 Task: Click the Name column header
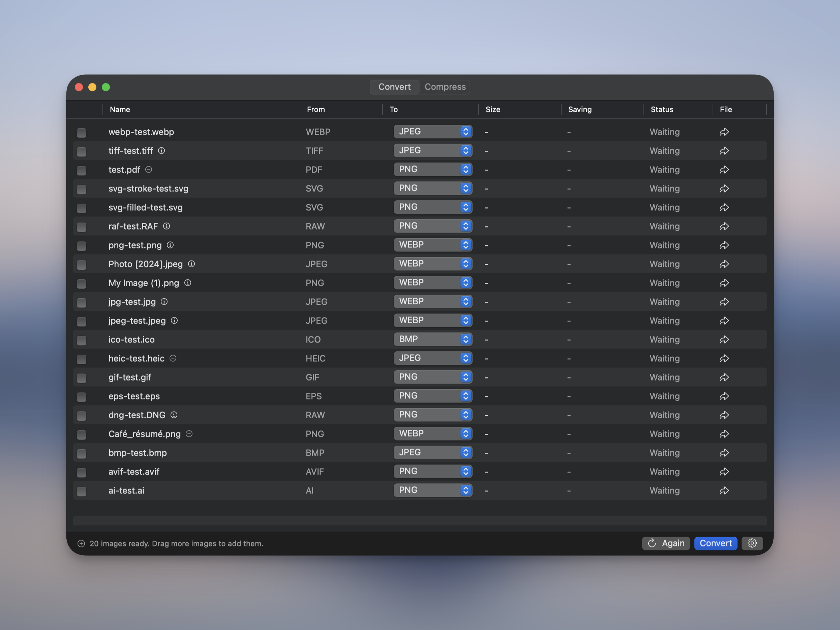[120, 109]
